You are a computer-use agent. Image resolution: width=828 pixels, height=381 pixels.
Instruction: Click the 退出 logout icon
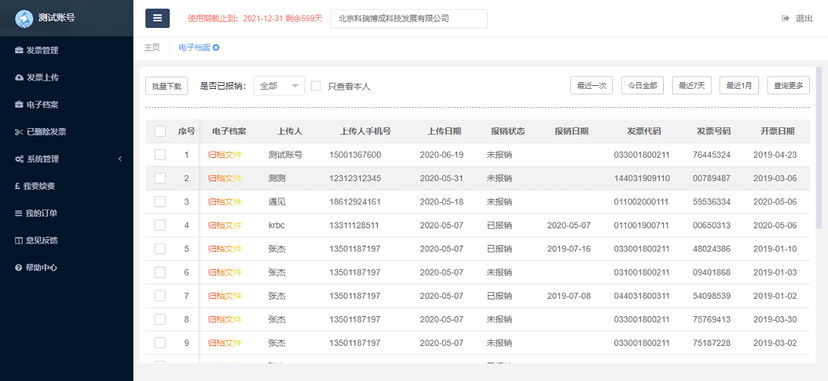785,18
